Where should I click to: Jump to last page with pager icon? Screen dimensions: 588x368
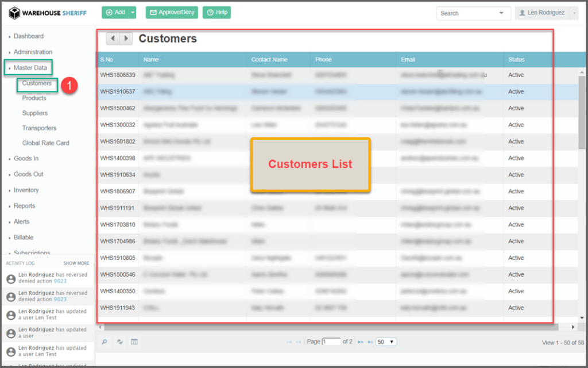(x=370, y=342)
